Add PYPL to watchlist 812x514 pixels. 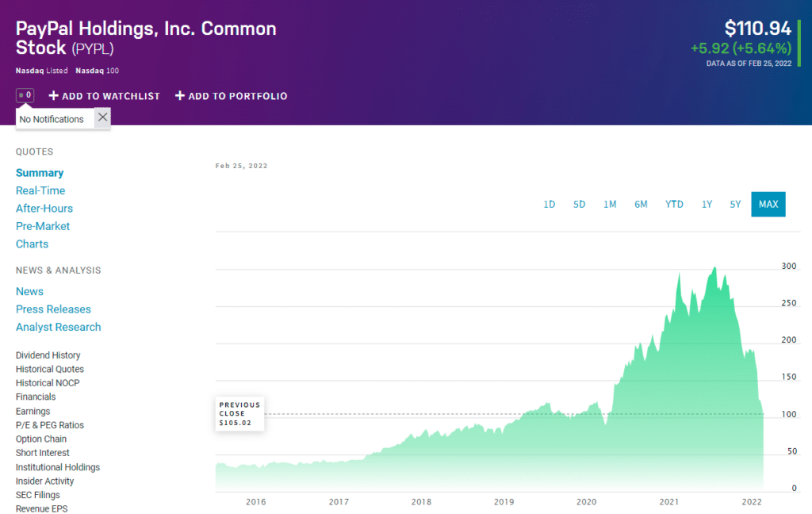(104, 96)
